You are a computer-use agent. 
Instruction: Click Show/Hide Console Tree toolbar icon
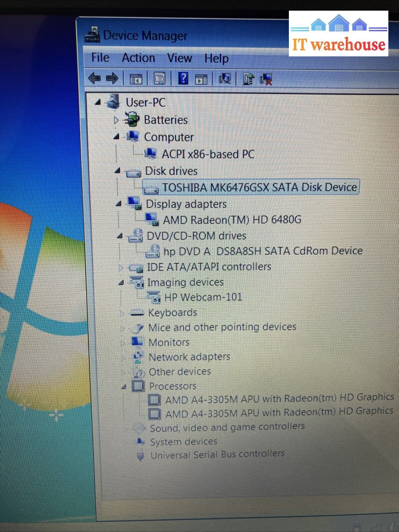click(x=136, y=79)
